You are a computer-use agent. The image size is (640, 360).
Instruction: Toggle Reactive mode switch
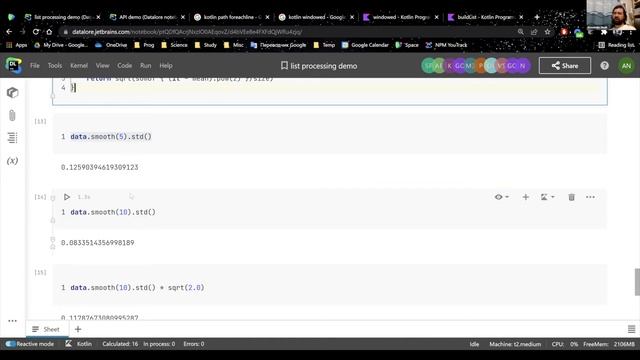pyautogui.click(x=10, y=344)
